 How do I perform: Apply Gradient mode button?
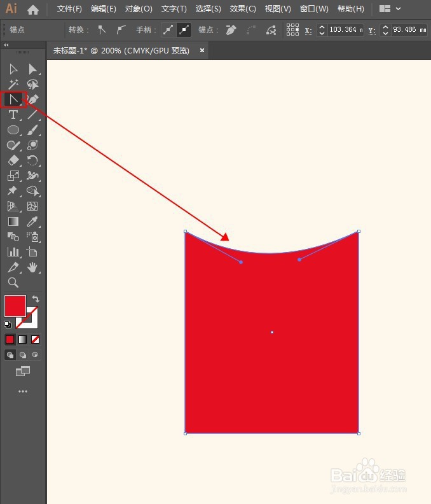coord(22,339)
